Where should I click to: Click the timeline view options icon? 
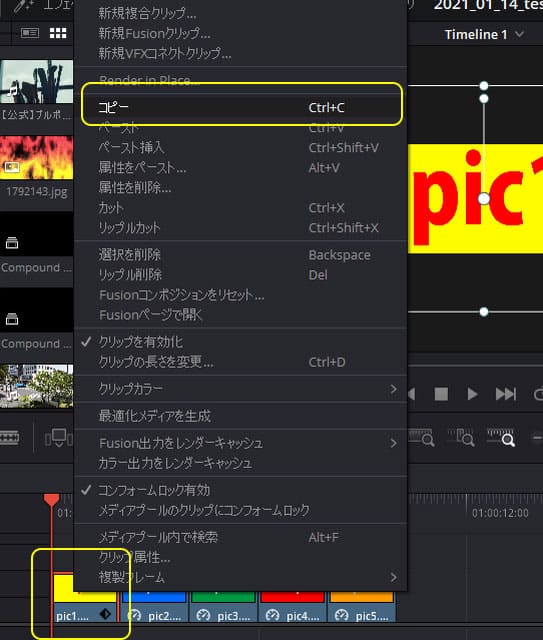59,438
